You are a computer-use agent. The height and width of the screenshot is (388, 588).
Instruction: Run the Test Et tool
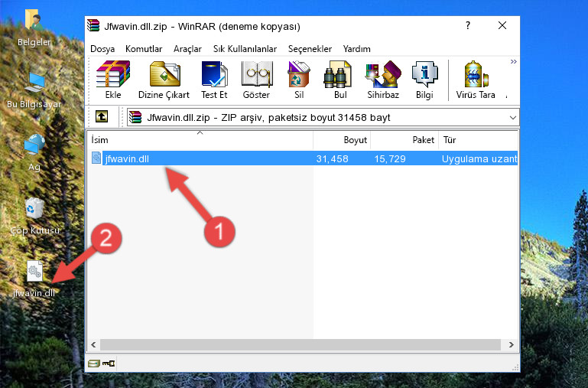[214, 80]
